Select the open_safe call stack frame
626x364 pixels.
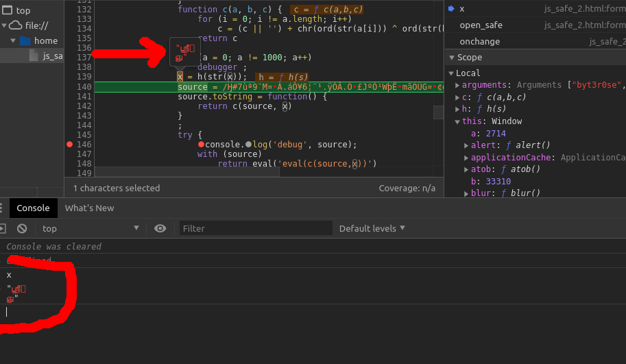(481, 25)
